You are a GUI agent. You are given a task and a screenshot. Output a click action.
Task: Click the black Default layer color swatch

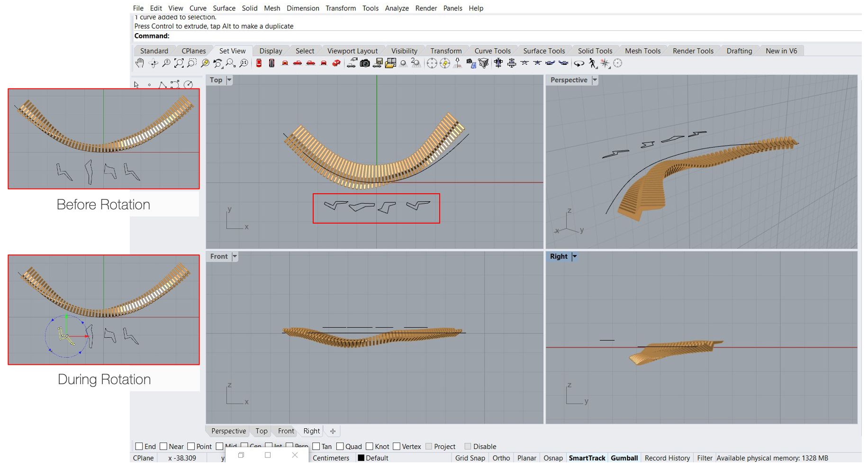point(361,458)
